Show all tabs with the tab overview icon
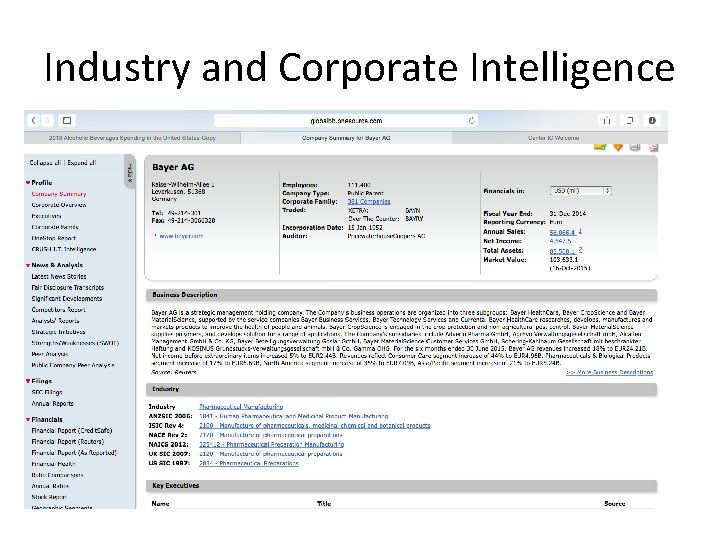Screen dimensions: 720x540 [x=630, y=120]
